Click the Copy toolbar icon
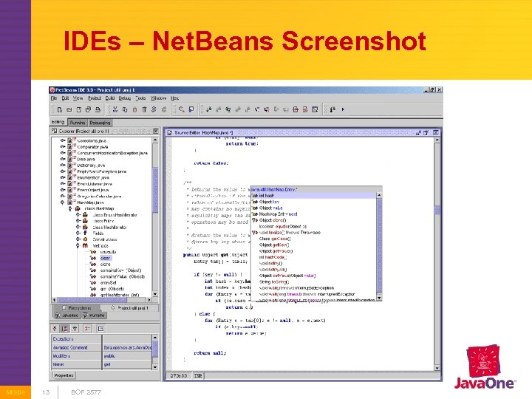 coord(125,109)
